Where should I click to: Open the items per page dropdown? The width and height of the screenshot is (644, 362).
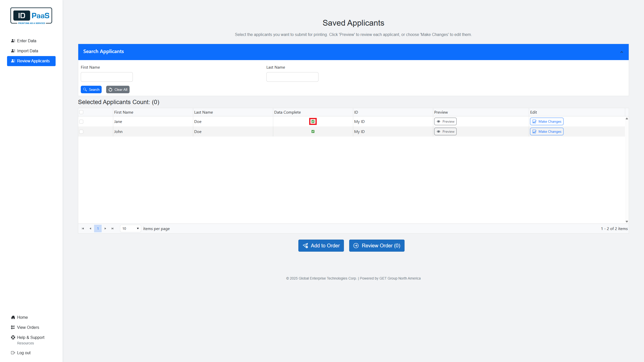pos(130,229)
